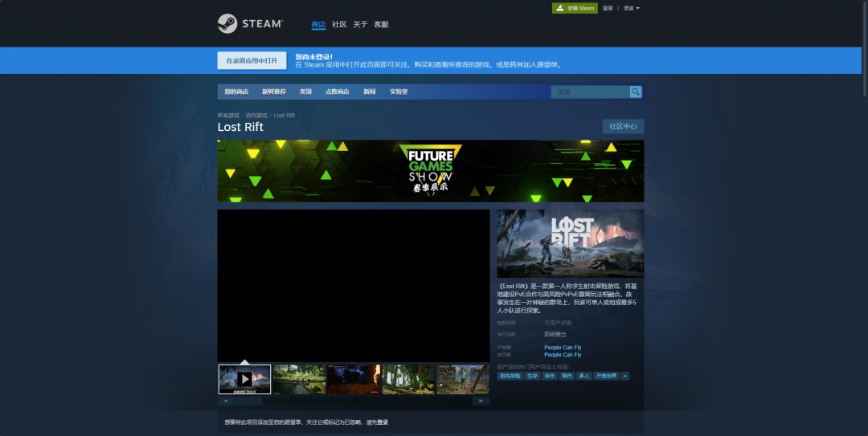Click the Steam logo in the header
This screenshot has height=436, width=868.
coord(249,24)
